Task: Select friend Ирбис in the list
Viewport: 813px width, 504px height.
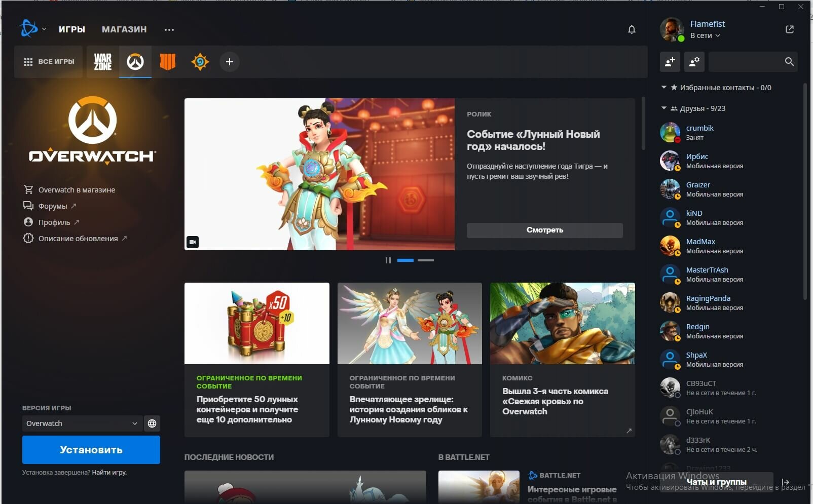Action: [x=730, y=161]
